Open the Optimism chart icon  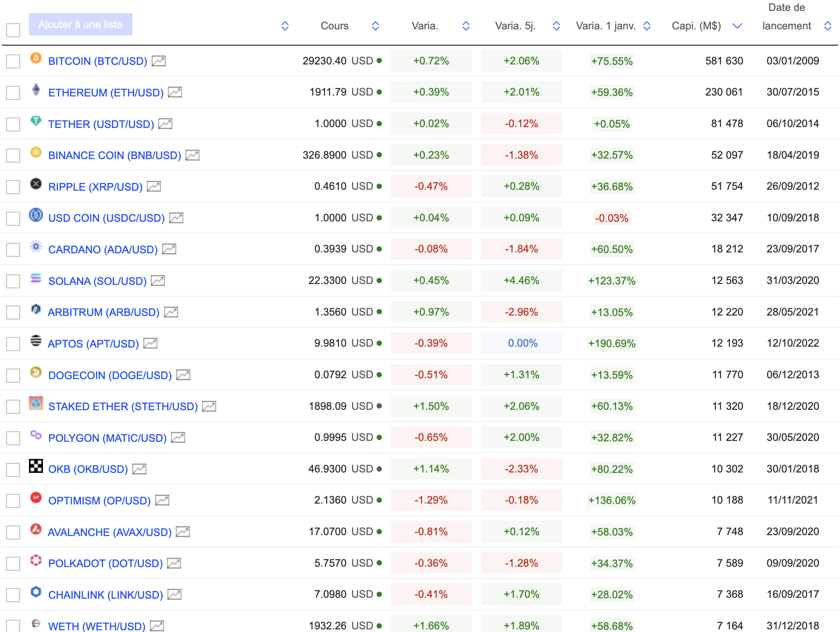pyautogui.click(x=162, y=500)
